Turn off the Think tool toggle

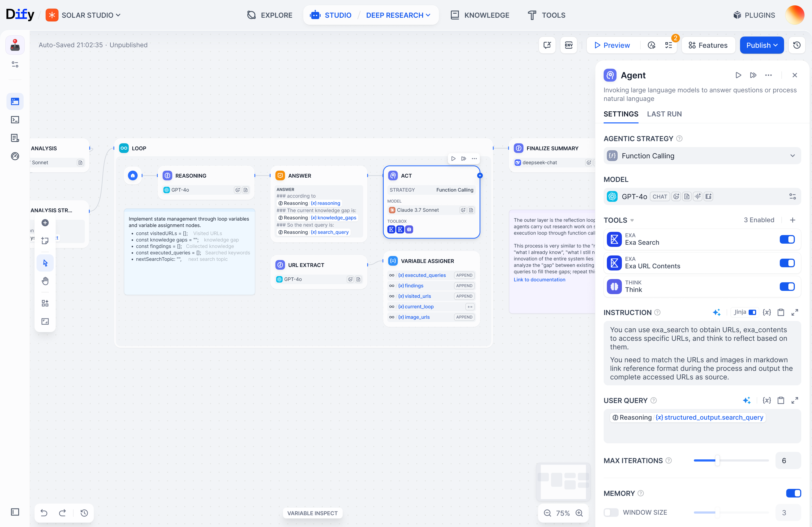point(787,286)
